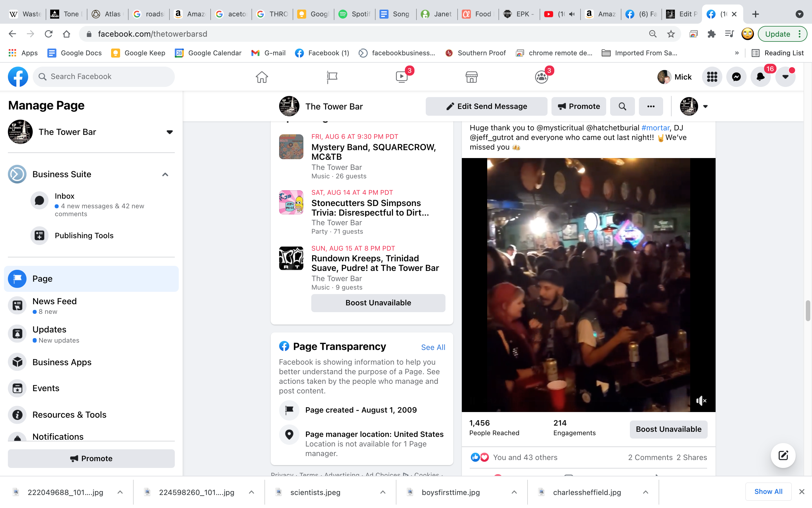The width and height of the screenshot is (812, 508).
Task: Open the Facebook Home feed icon
Action: click(262, 77)
